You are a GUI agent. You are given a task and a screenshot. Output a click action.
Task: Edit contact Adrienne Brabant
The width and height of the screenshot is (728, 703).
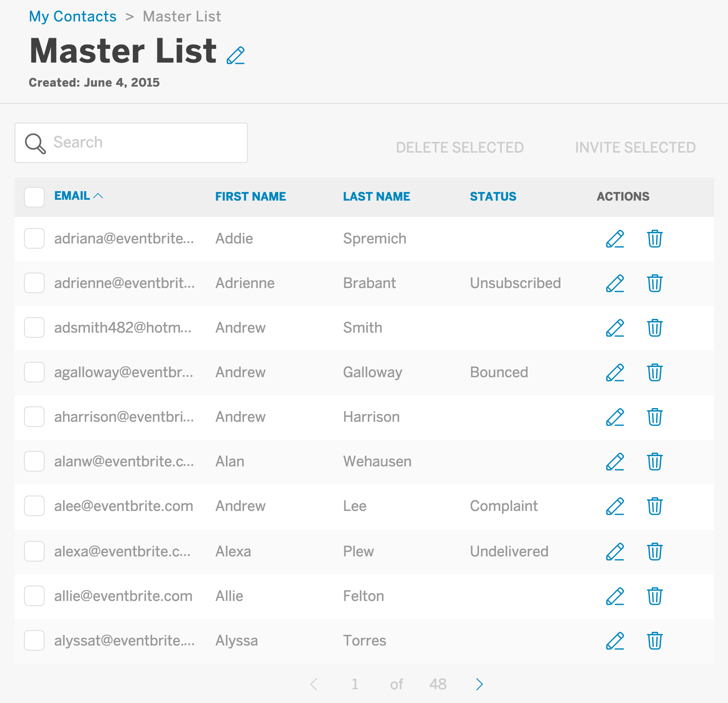[615, 283]
